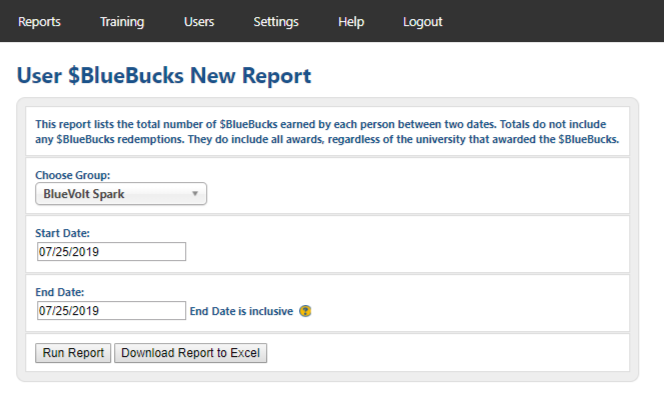
Task: Open the Reports menu
Action: [39, 22]
